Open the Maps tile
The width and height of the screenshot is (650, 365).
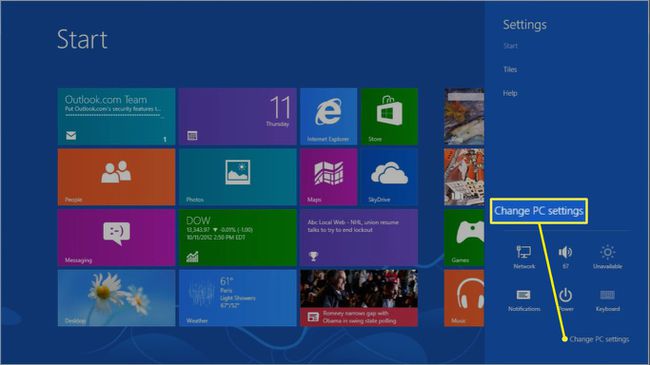(328, 177)
